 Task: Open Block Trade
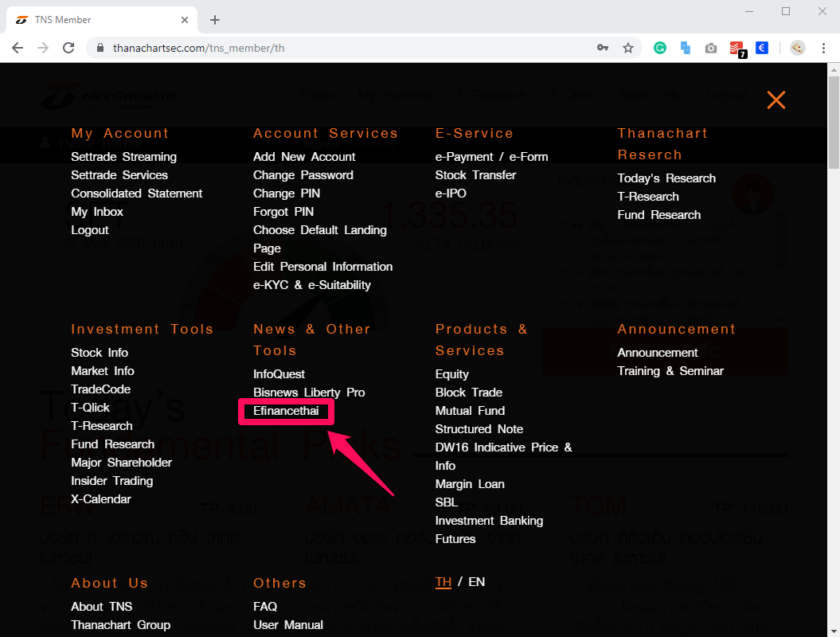click(x=469, y=393)
